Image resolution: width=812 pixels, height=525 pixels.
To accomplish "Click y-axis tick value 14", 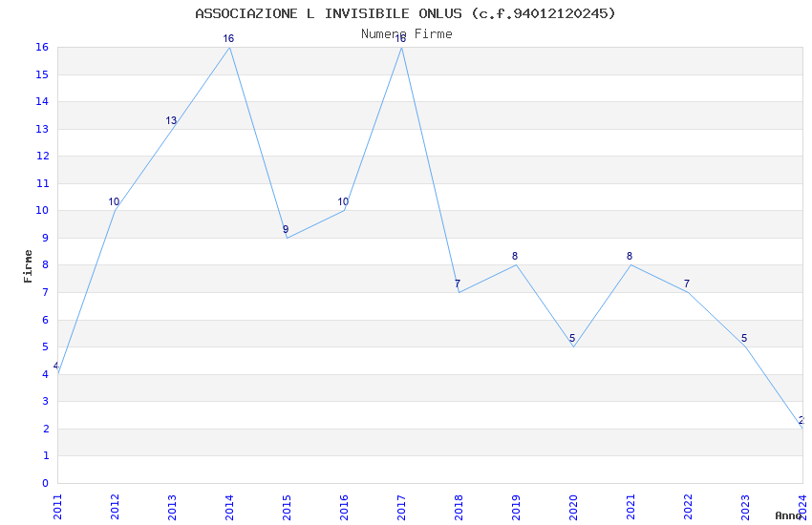I will pos(42,101).
